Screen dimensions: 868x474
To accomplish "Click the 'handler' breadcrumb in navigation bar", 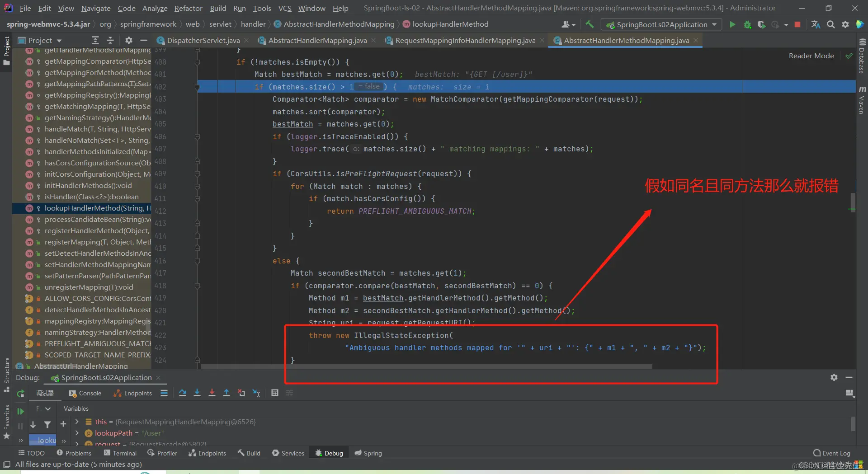I will 253,24.
